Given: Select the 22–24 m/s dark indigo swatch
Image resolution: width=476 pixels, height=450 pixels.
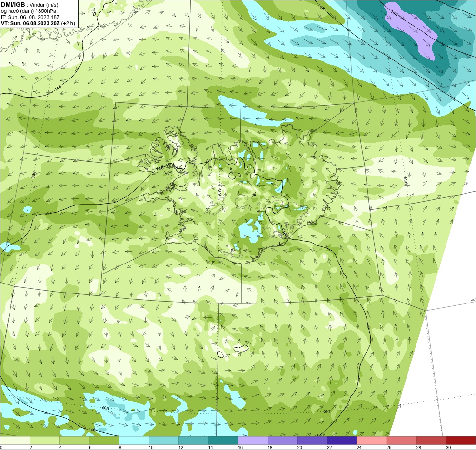Looking at the screenshot, I should pyautogui.click(x=342, y=440).
